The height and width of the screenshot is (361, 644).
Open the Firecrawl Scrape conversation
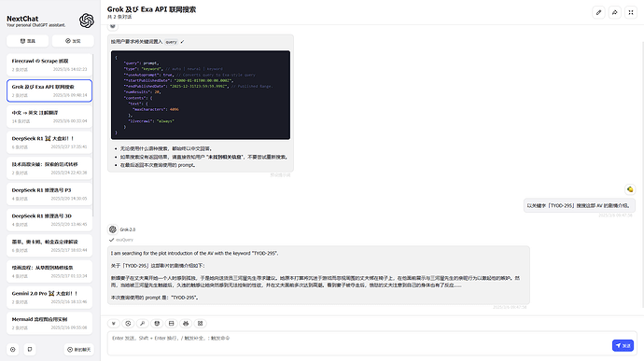tap(49, 65)
